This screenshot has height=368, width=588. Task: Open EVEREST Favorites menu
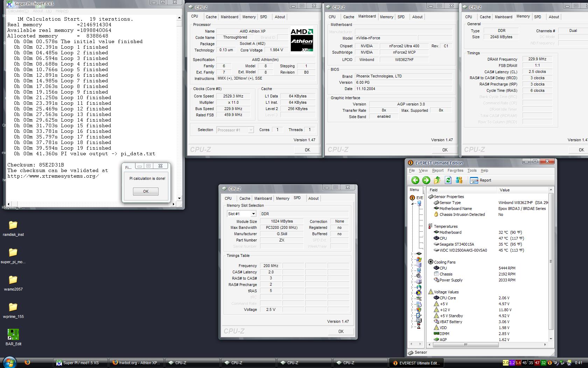pos(455,170)
